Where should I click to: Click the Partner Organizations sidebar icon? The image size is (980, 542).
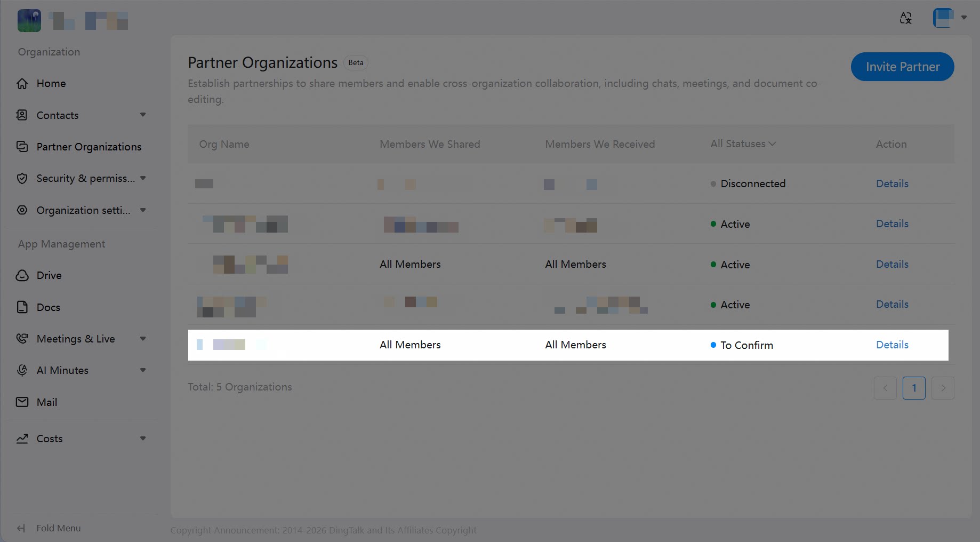click(x=22, y=147)
